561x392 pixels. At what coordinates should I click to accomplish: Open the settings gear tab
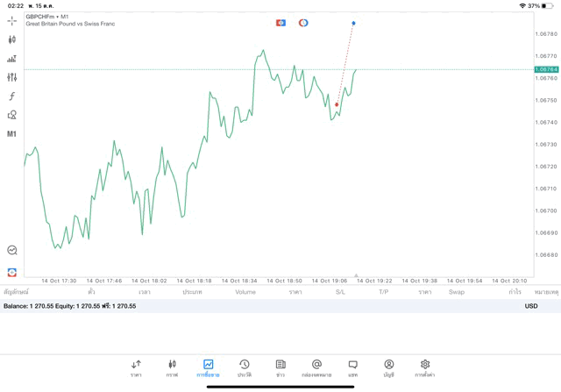[424, 368]
